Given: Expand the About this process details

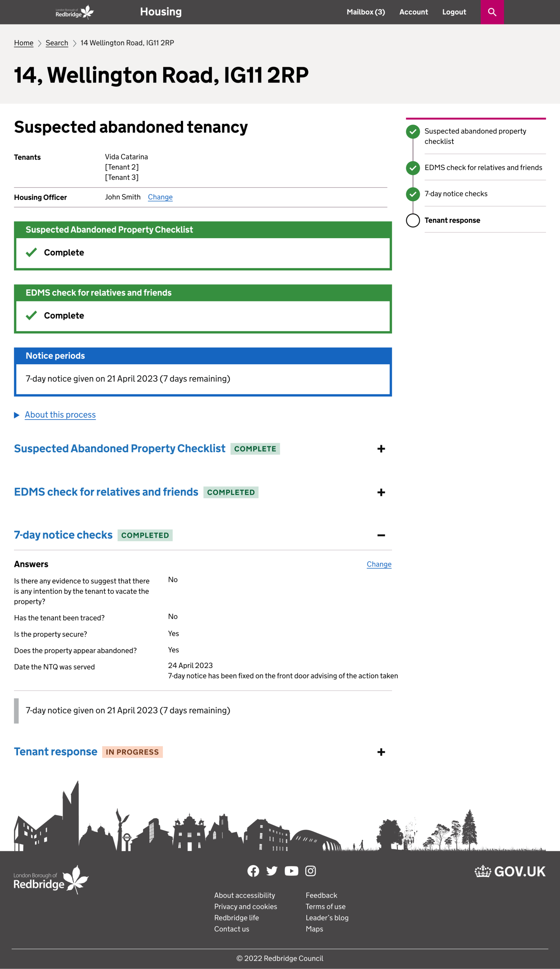Looking at the screenshot, I should pos(60,414).
